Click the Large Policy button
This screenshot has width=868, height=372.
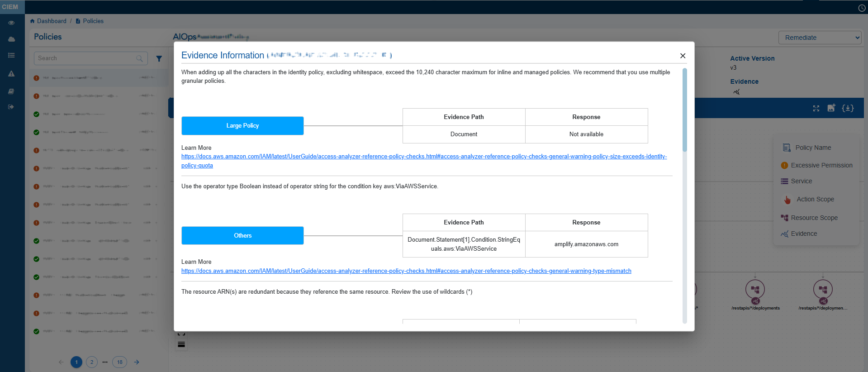click(x=242, y=126)
